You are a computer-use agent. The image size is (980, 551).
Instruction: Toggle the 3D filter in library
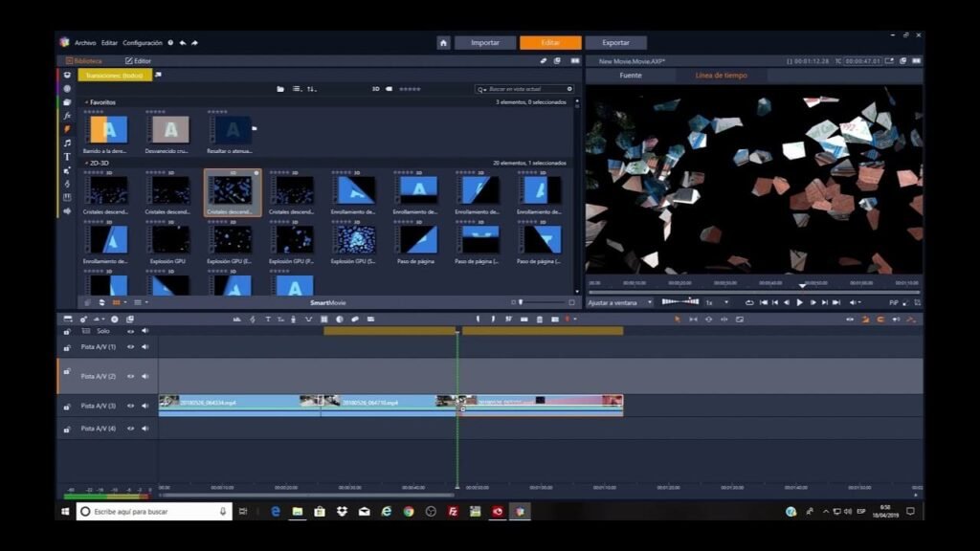click(375, 89)
